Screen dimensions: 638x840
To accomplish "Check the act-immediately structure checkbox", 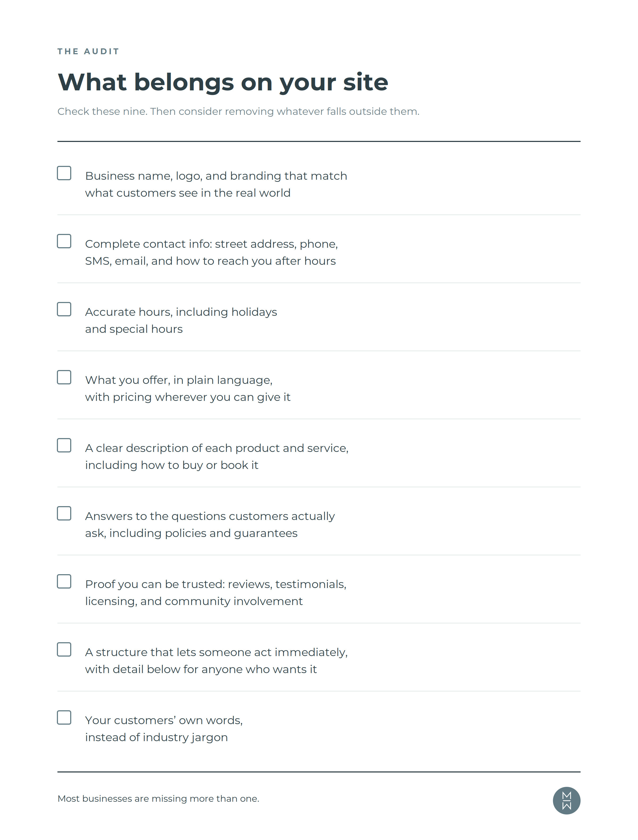I will [x=64, y=649].
